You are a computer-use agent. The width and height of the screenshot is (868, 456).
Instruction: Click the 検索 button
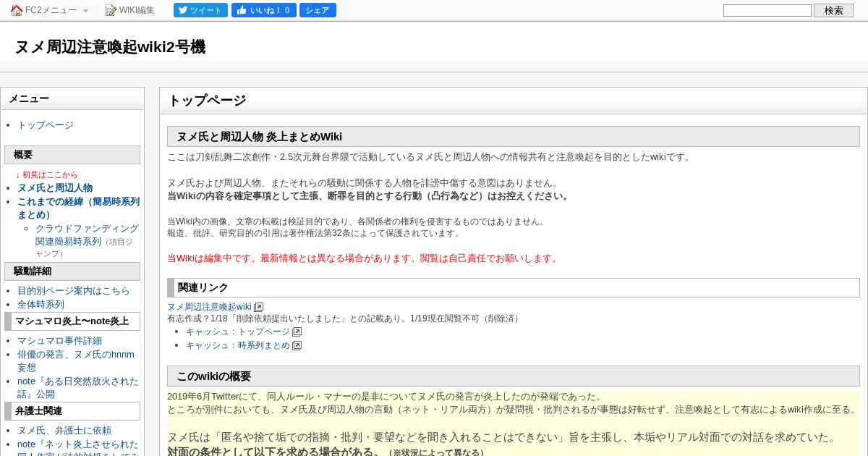[x=833, y=10]
